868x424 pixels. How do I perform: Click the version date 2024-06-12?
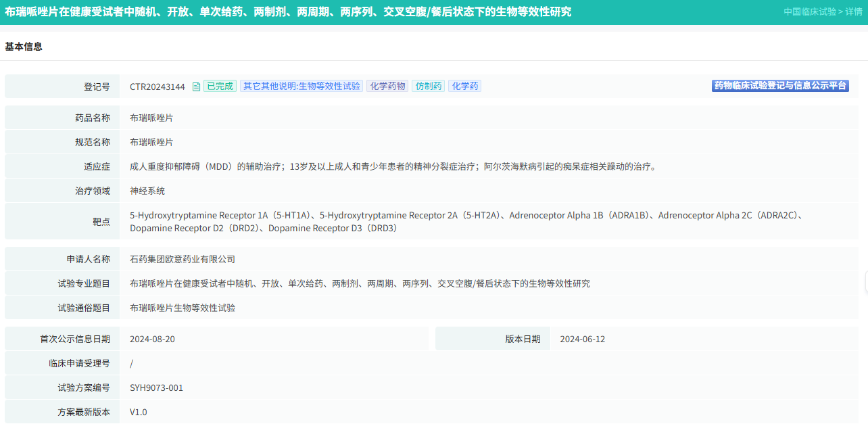tap(582, 339)
